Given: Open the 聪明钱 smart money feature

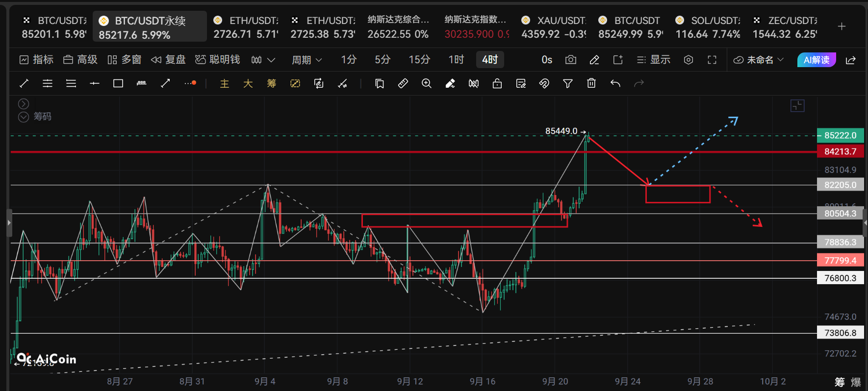Looking at the screenshot, I should (x=218, y=60).
